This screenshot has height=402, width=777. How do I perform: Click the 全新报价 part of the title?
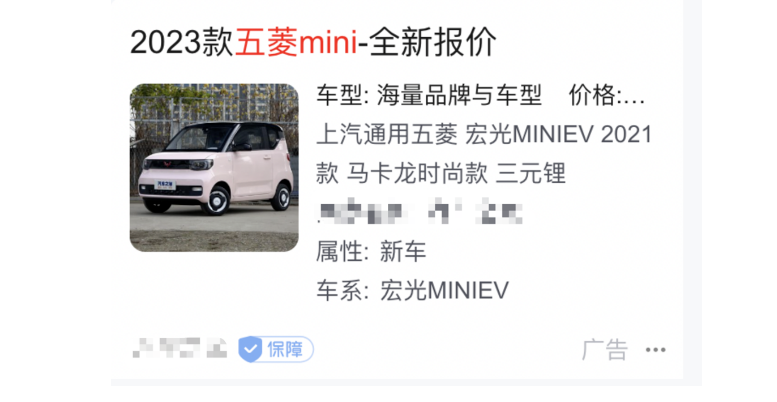click(432, 42)
